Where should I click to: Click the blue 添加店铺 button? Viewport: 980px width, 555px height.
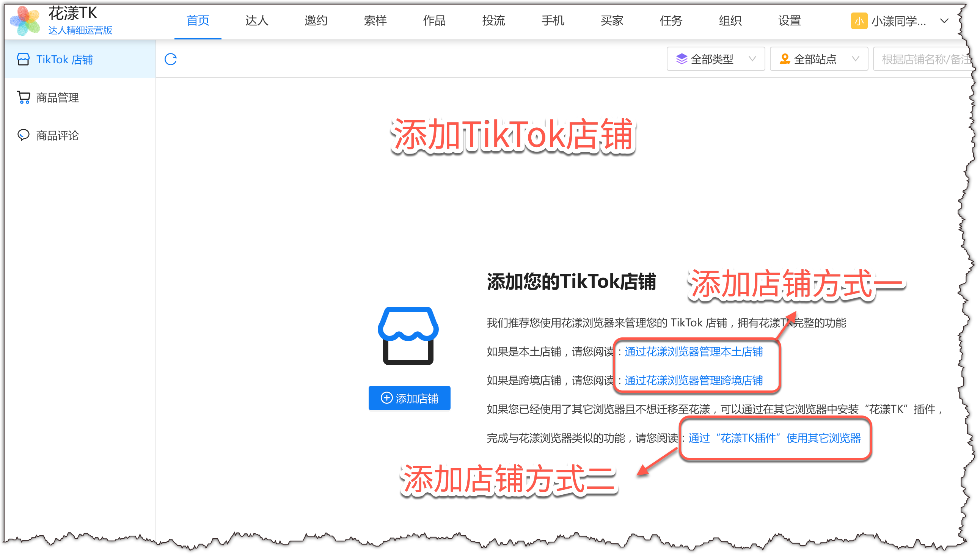(x=410, y=398)
